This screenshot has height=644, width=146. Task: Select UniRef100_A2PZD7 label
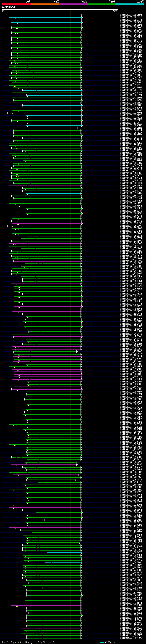[131, 87]
